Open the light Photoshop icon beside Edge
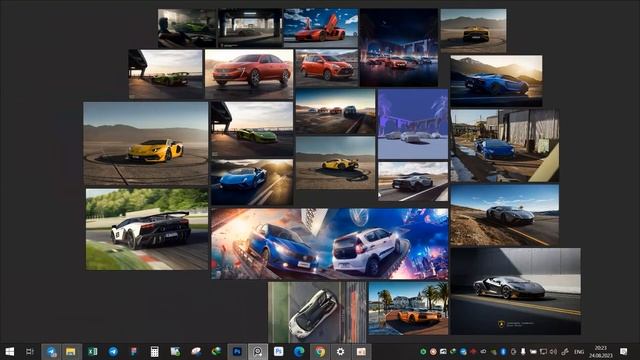 (x=279, y=351)
